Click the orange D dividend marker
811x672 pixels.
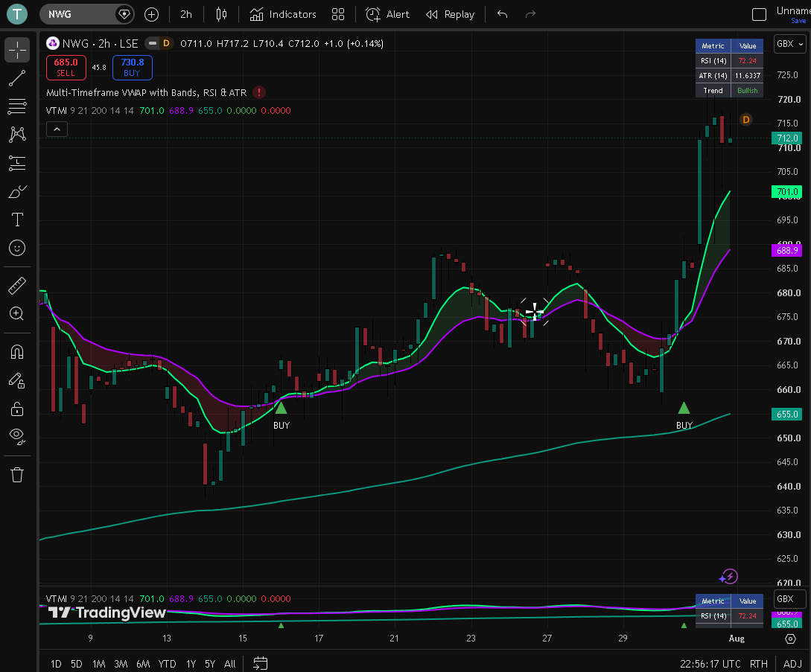[745, 120]
